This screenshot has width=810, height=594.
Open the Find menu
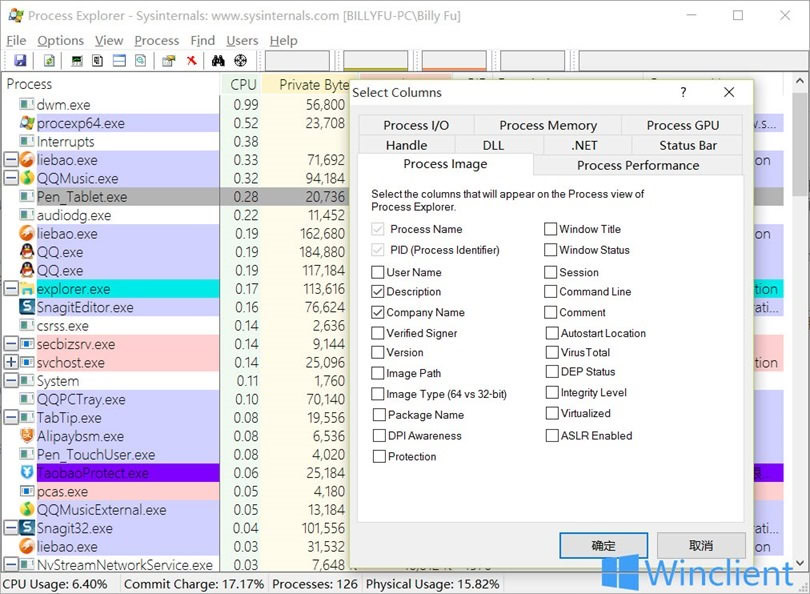(x=202, y=40)
